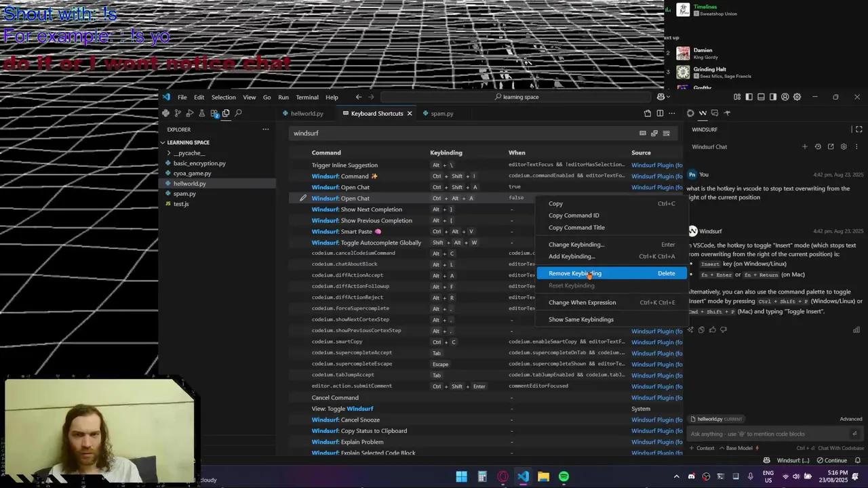This screenshot has height=488, width=868.
Task: Open Windsurf chat history
Action: coord(818,146)
